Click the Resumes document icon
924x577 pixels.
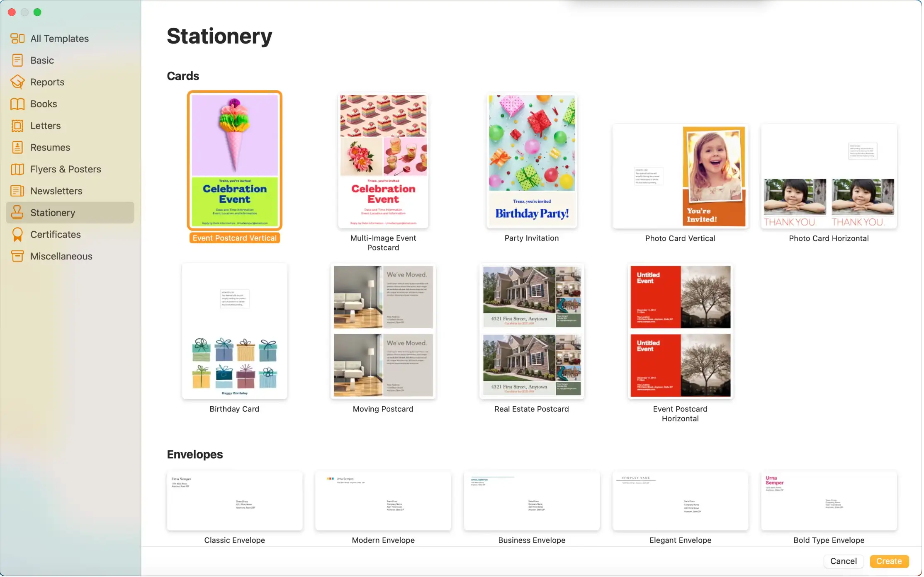(x=17, y=148)
